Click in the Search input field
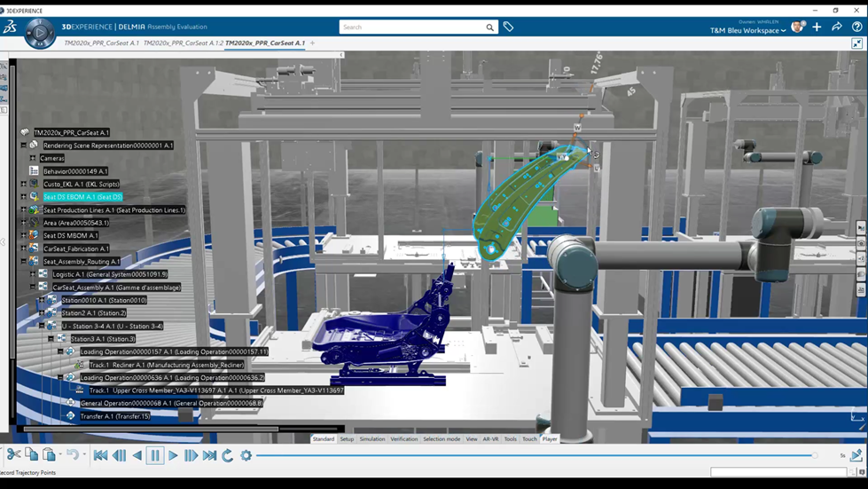The height and width of the screenshot is (489, 868). (412, 28)
